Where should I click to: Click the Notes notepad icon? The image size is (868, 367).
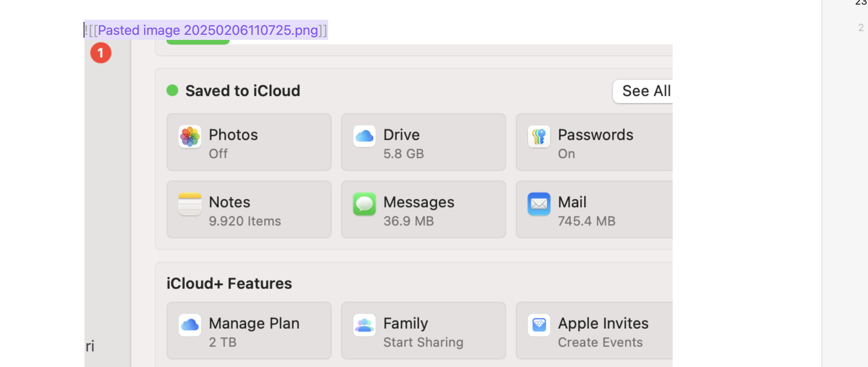[190, 204]
